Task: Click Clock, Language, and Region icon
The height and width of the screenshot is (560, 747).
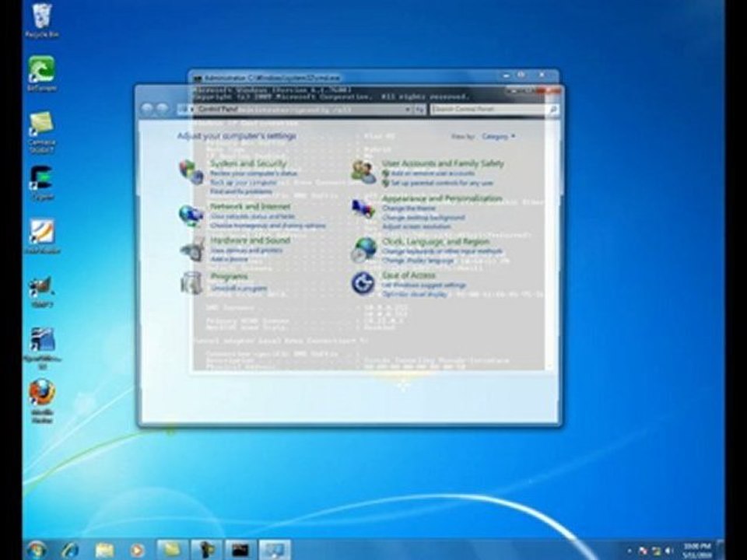Action: [363, 250]
